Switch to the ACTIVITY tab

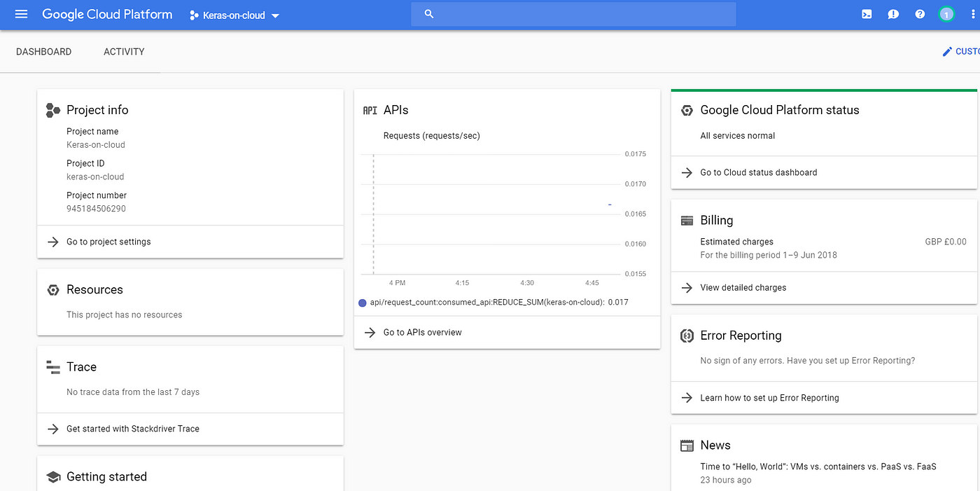tap(124, 51)
